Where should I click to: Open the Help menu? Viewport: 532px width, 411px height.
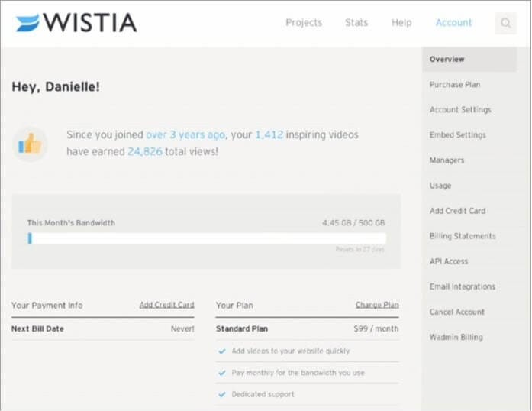click(x=401, y=23)
